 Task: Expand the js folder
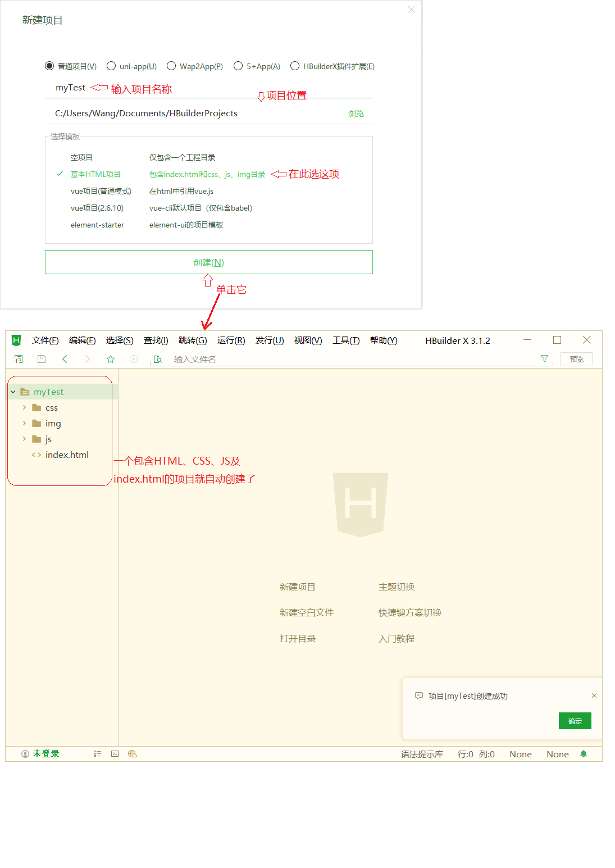24,439
